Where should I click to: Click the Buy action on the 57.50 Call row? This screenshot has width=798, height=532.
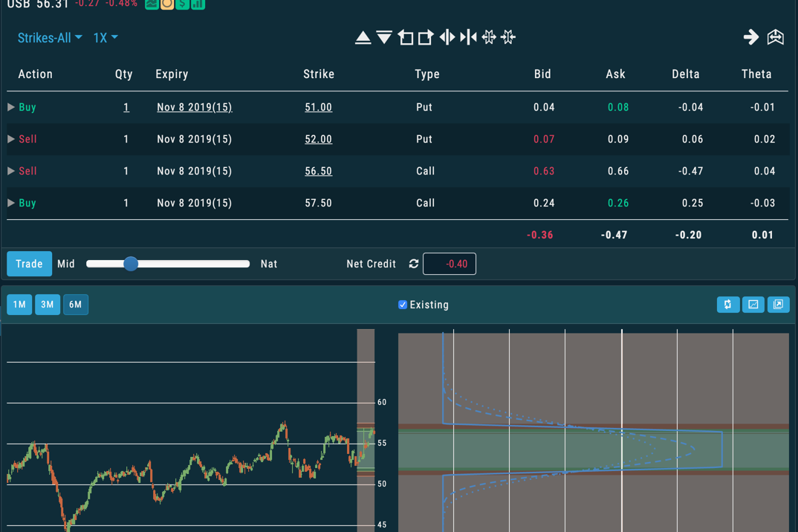coord(27,203)
